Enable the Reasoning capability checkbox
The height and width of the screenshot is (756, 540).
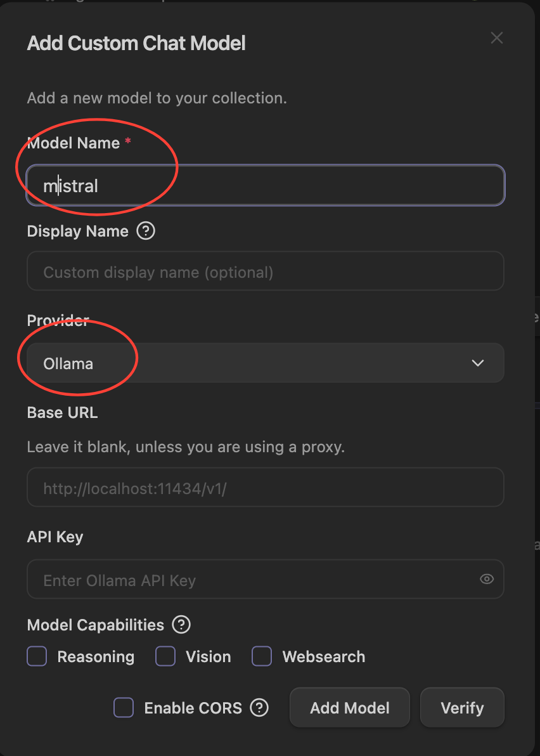point(37,656)
